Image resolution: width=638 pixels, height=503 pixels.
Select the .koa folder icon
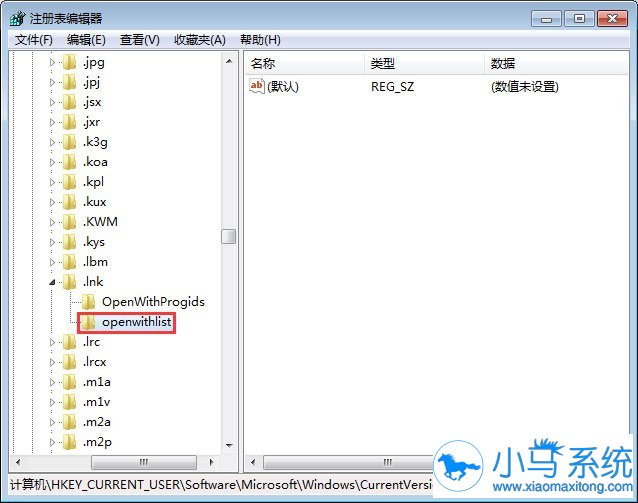tap(69, 162)
